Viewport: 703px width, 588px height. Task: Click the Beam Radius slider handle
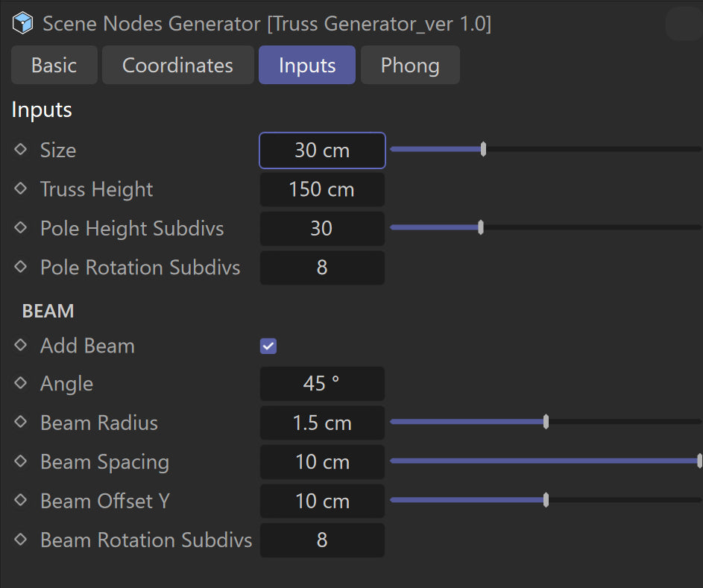pos(546,423)
